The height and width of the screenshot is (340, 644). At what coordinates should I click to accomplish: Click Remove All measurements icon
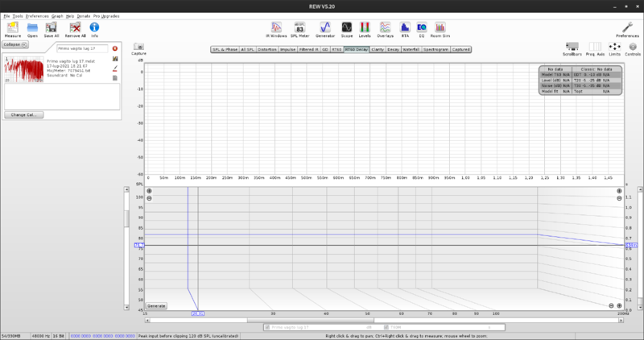click(x=75, y=28)
